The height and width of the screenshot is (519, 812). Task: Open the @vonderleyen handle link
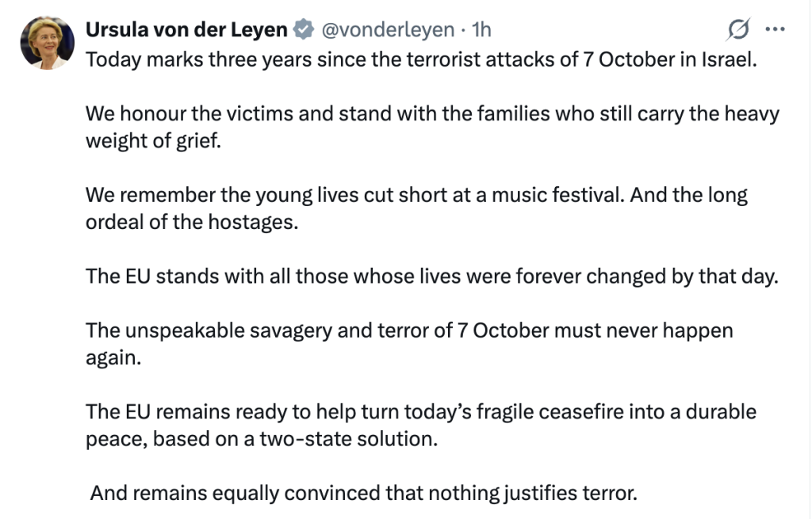388,29
